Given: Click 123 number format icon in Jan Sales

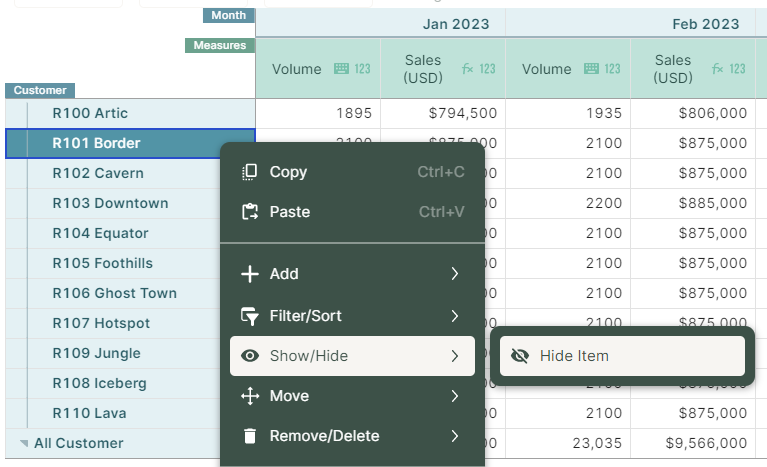Looking at the screenshot, I should pyautogui.click(x=487, y=68).
